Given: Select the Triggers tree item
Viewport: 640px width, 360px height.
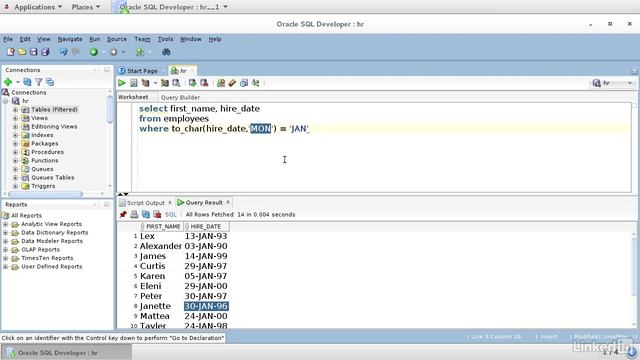Looking at the screenshot, I should click(x=43, y=186).
